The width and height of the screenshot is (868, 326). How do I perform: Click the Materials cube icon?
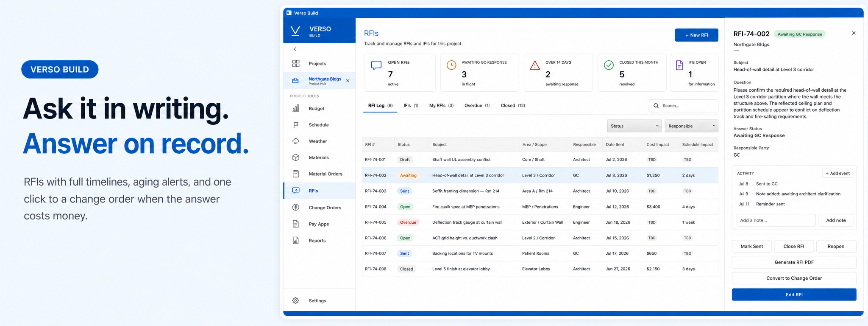296,157
